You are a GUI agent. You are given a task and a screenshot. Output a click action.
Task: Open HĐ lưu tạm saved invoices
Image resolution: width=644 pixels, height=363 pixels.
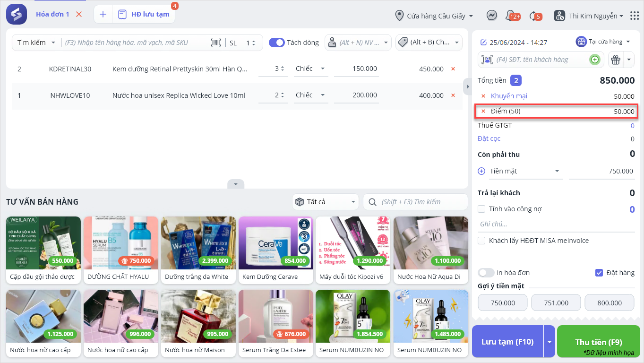click(144, 14)
